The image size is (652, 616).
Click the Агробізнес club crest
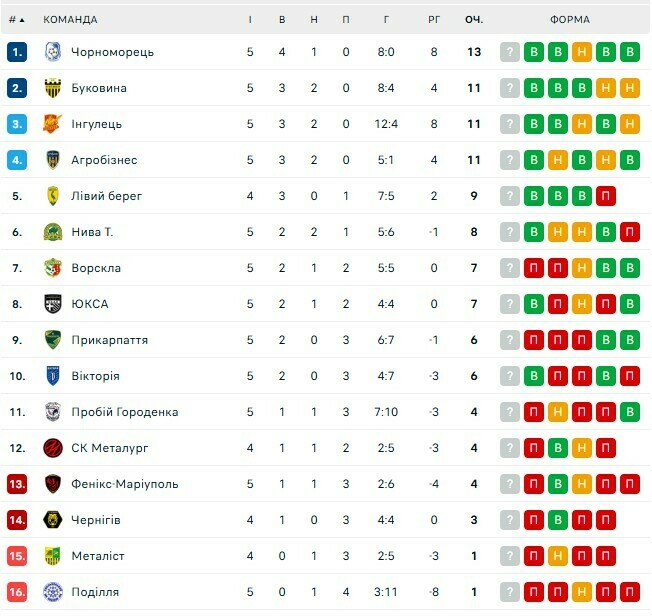[x=53, y=160]
